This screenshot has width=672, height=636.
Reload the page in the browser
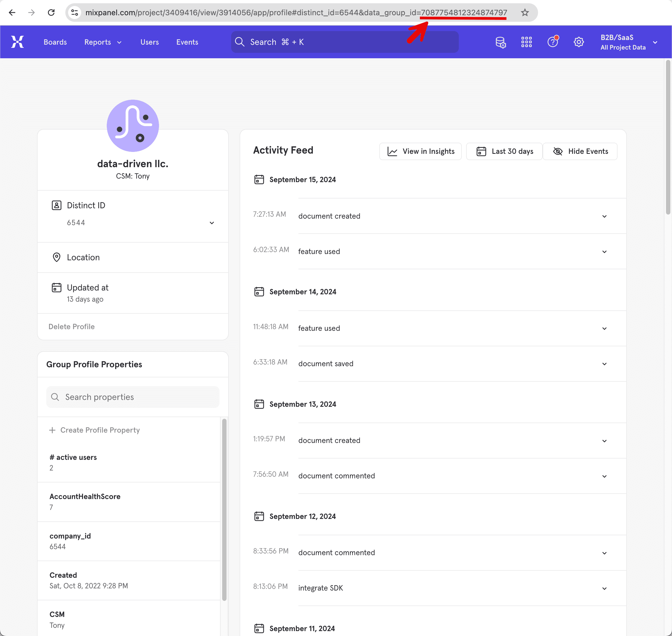coord(51,13)
